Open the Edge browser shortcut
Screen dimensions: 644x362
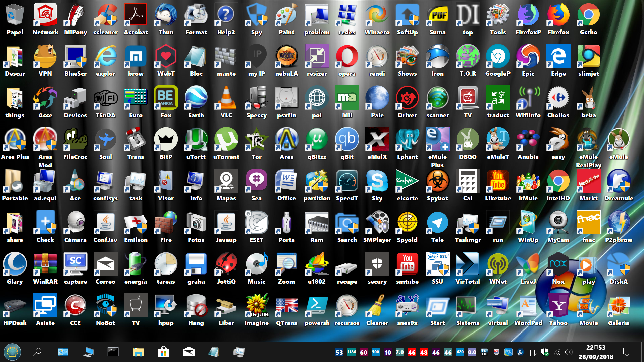click(558, 61)
